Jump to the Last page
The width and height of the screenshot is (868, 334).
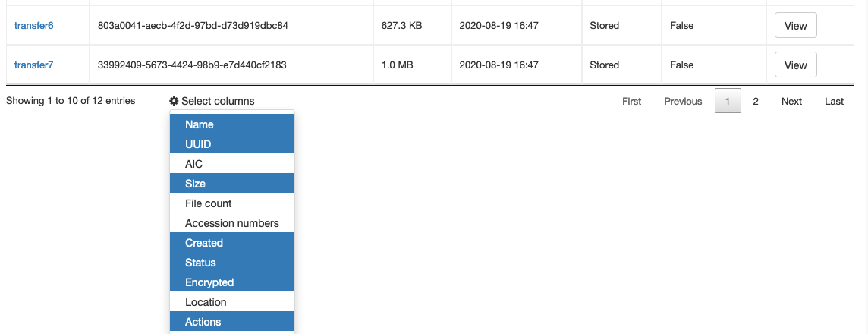click(834, 101)
